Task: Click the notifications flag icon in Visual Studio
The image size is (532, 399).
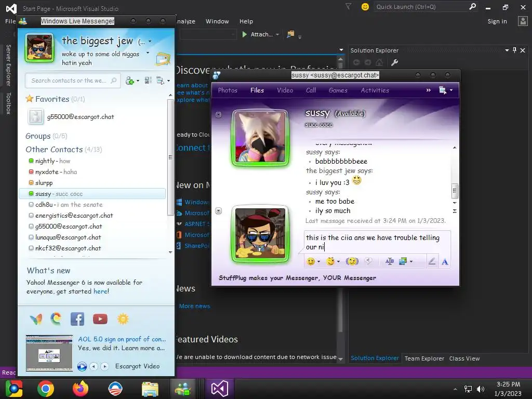Action: 348,6
